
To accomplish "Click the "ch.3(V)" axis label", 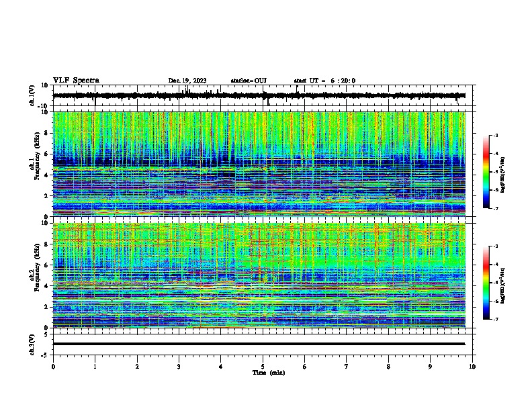I will [x=32, y=345].
